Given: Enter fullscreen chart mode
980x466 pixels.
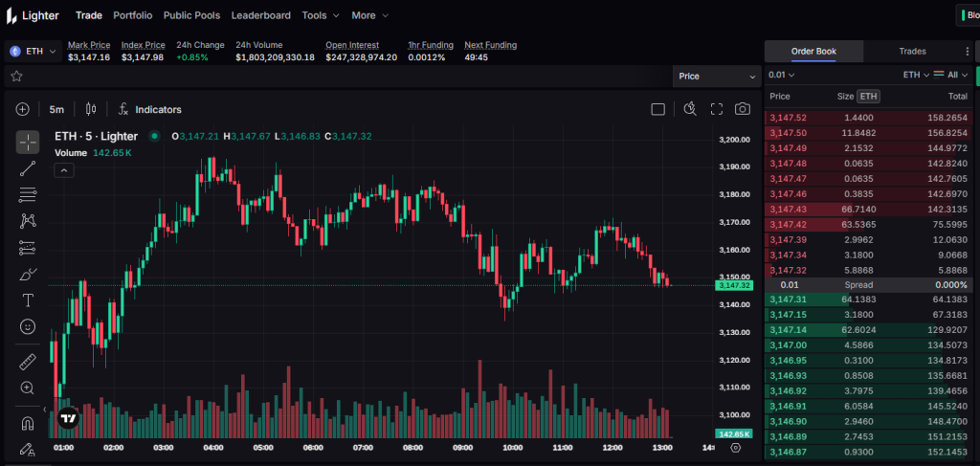Looking at the screenshot, I should (x=716, y=109).
